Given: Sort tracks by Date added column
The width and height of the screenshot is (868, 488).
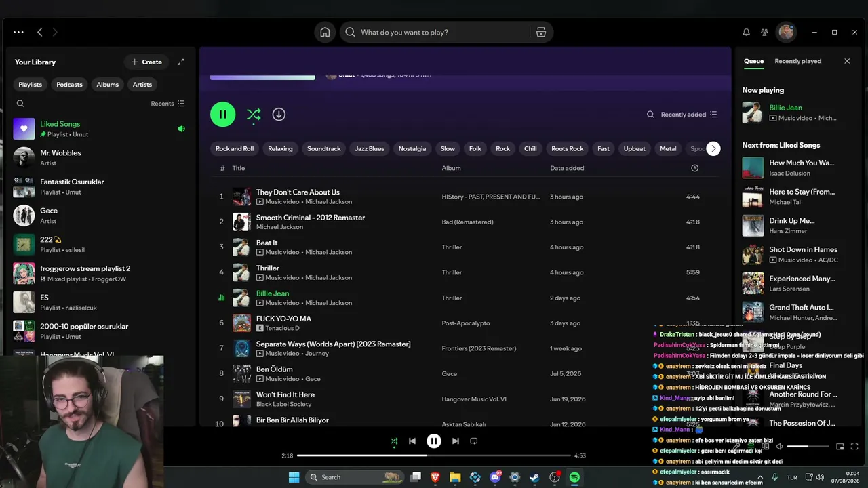Looking at the screenshot, I should point(567,168).
